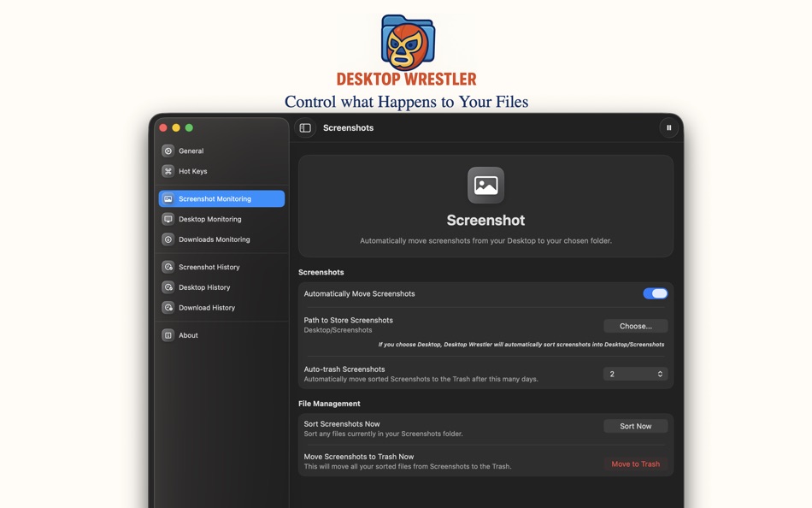Click the Desktop Monitoring display icon

point(168,219)
